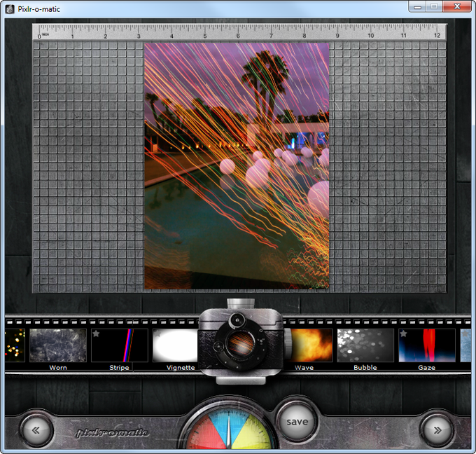Select the Gaze overlay thumbnail
The width and height of the screenshot is (476, 454).
[427, 345]
